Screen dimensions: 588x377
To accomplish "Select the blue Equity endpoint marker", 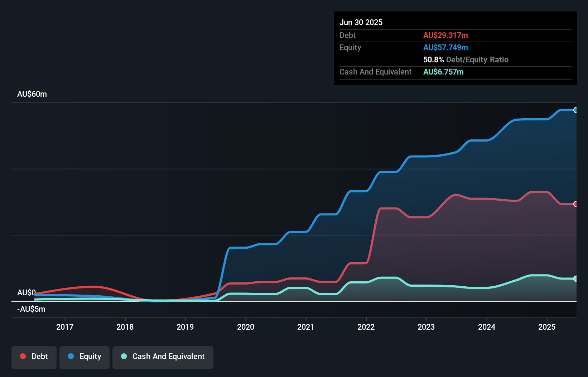I will [x=576, y=110].
